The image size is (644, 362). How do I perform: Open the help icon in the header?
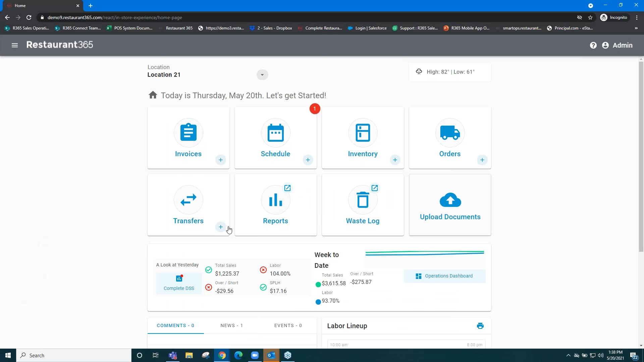pos(593,45)
